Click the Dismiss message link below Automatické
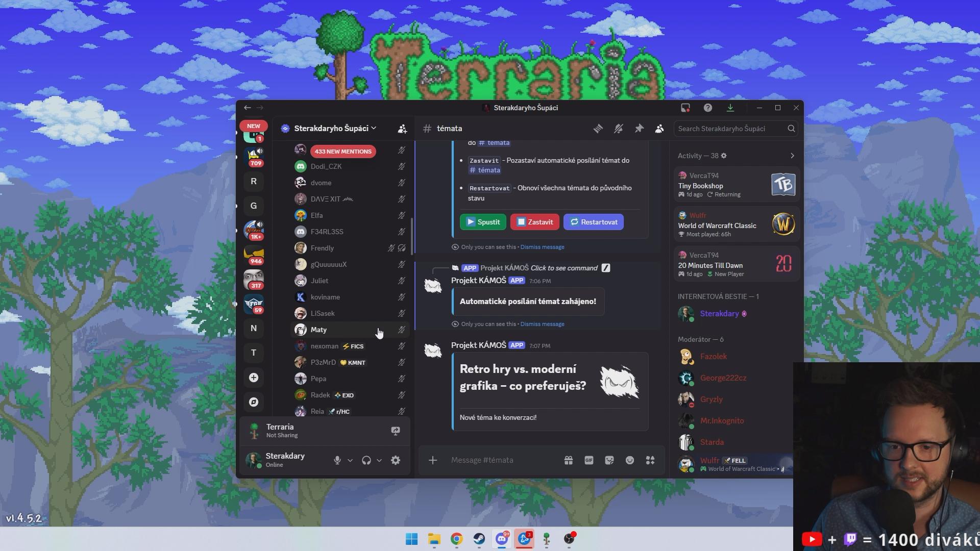Image resolution: width=980 pixels, height=551 pixels. point(542,324)
